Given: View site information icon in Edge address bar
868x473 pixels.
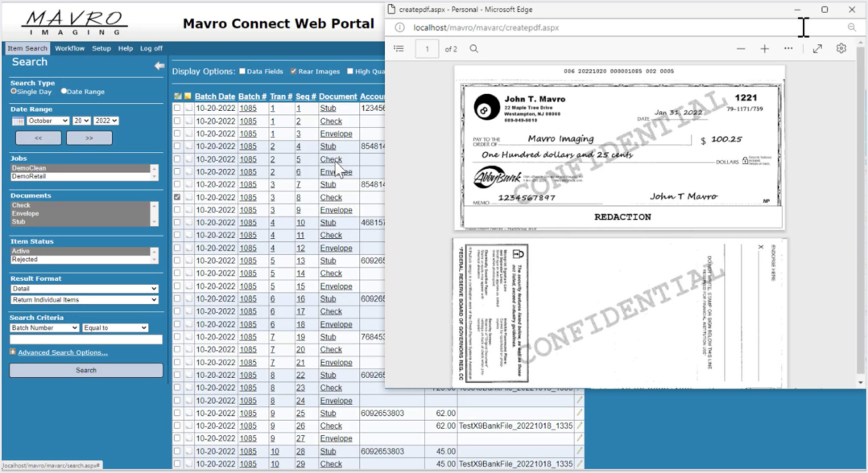Looking at the screenshot, I should pos(399,27).
